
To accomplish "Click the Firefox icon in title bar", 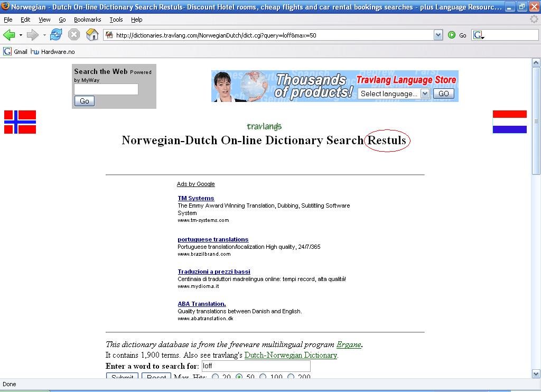I will click(x=5, y=6).
